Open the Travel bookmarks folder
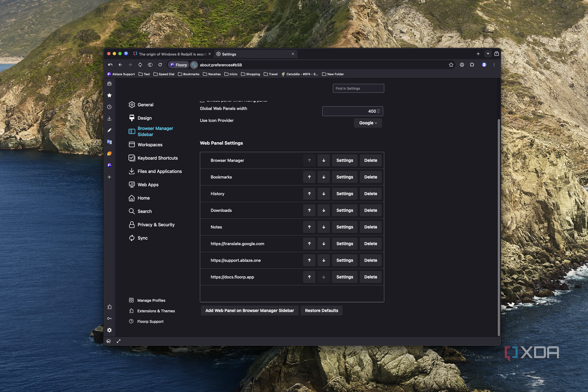 click(271, 74)
